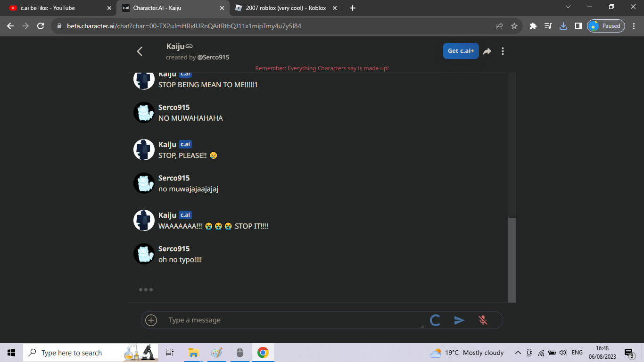
Task: Click Serco915 avatar beside no muwajajaajajaj
Action: [144, 183]
